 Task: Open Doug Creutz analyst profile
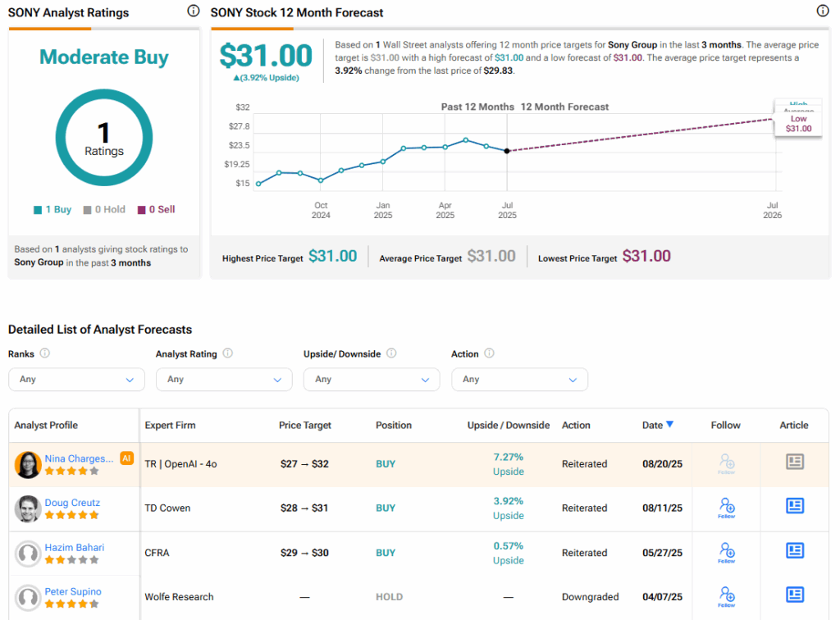72,502
